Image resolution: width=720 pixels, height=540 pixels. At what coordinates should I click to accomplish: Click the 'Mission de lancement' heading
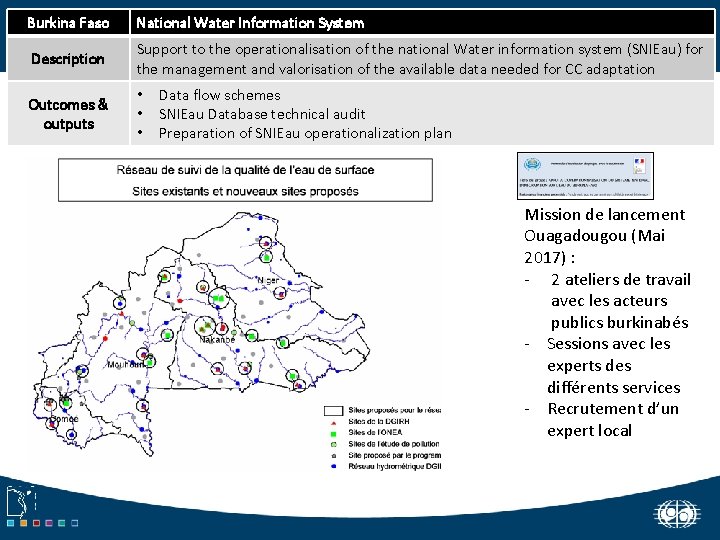(605, 214)
